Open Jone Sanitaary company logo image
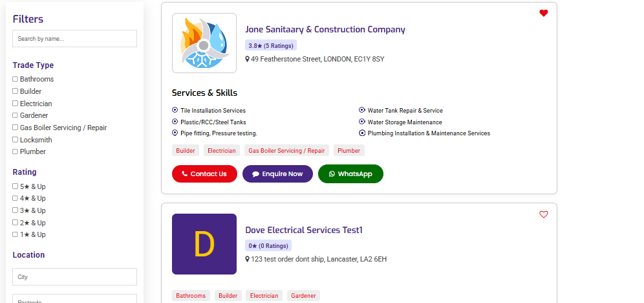Viewport: 644px width, 303px height. pos(204,43)
